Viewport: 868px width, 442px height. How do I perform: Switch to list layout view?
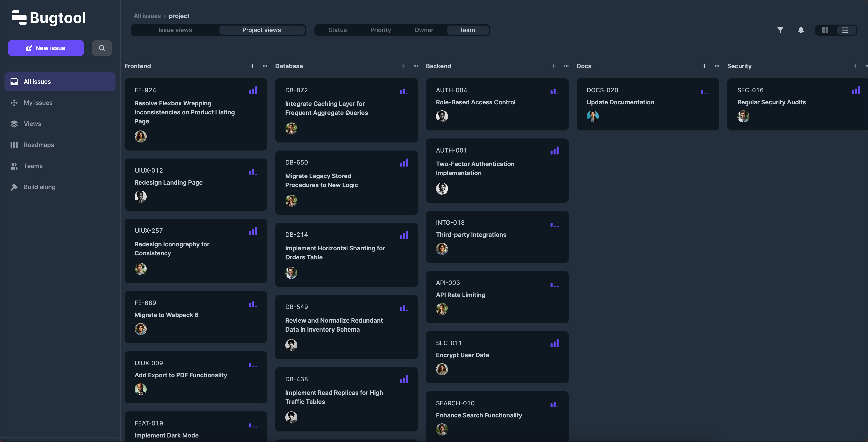[x=845, y=30]
